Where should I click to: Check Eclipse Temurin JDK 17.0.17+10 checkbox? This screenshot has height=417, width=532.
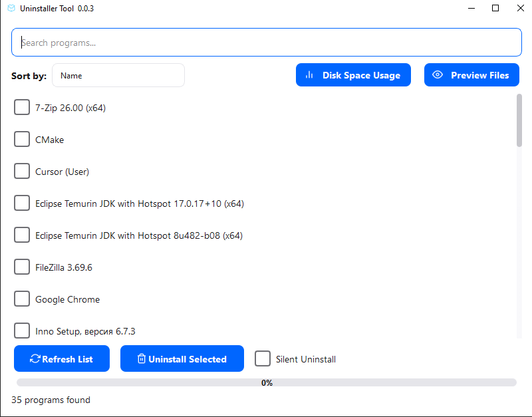point(22,203)
